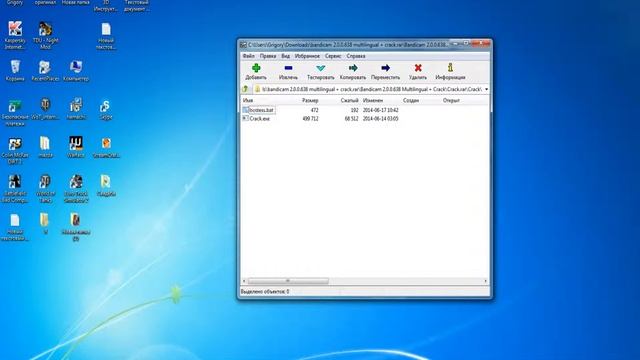Sort files by the Сжатый column
The width and height of the screenshot is (640, 360).
point(349,100)
